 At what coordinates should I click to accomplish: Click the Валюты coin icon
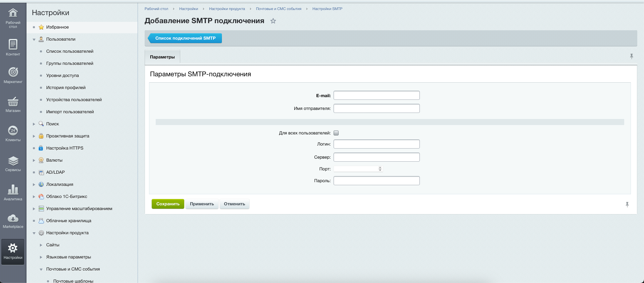[41, 160]
